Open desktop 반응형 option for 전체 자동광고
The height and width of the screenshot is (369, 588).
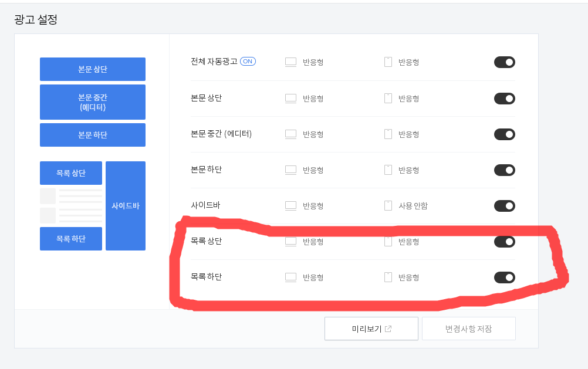click(x=313, y=62)
